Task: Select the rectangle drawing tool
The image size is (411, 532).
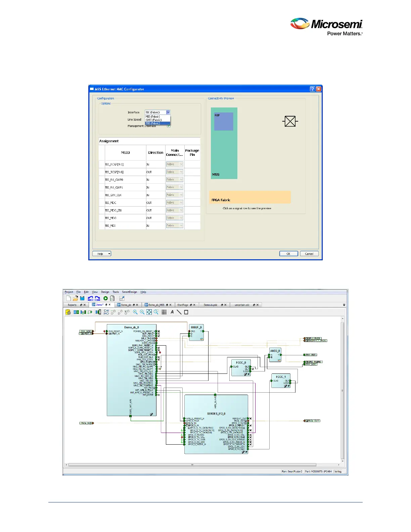Action: [x=186, y=312]
